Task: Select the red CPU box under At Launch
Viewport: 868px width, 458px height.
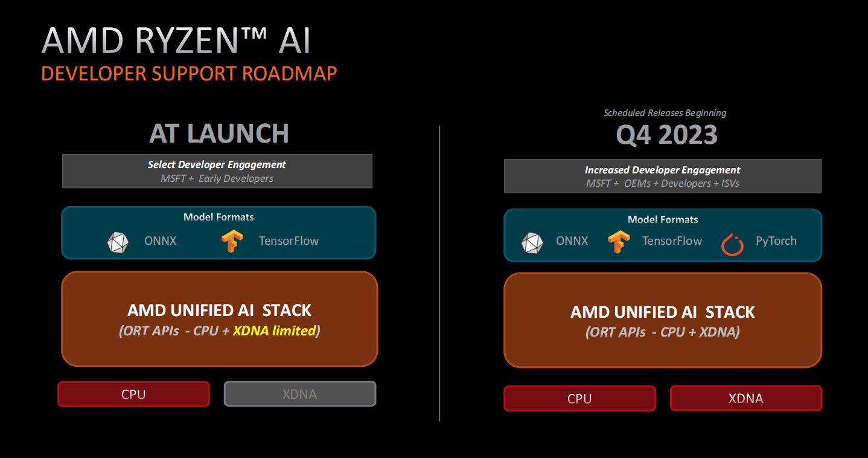Action: (x=133, y=394)
